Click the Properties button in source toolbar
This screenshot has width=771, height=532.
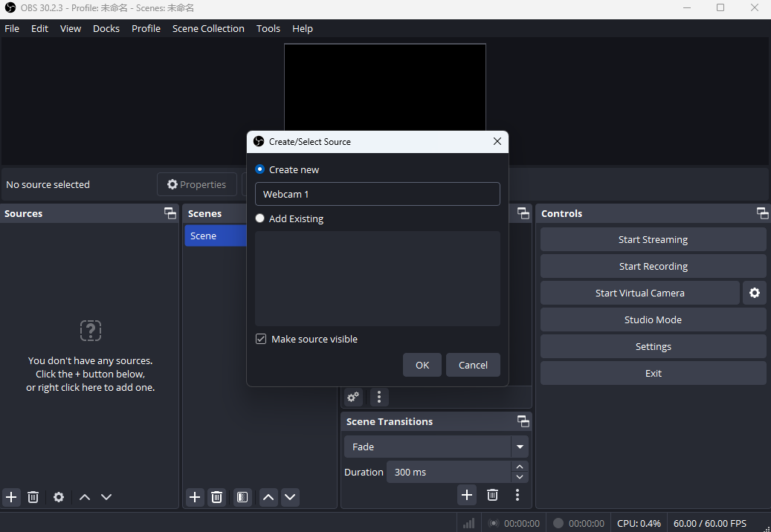197,184
